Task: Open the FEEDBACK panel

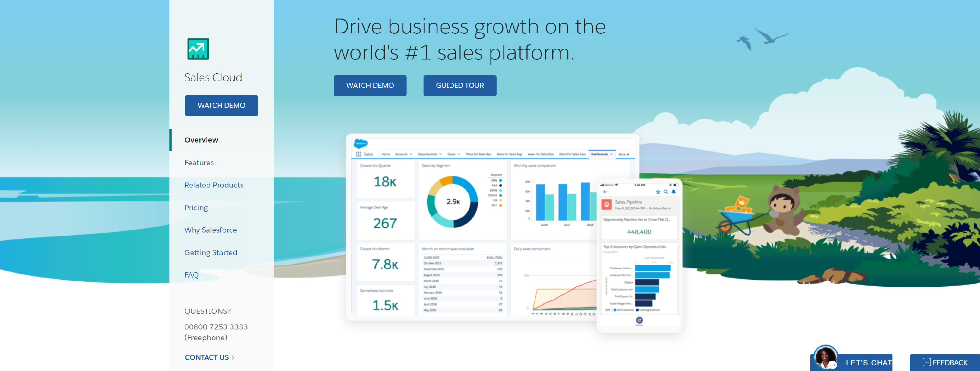Action: coord(945,362)
